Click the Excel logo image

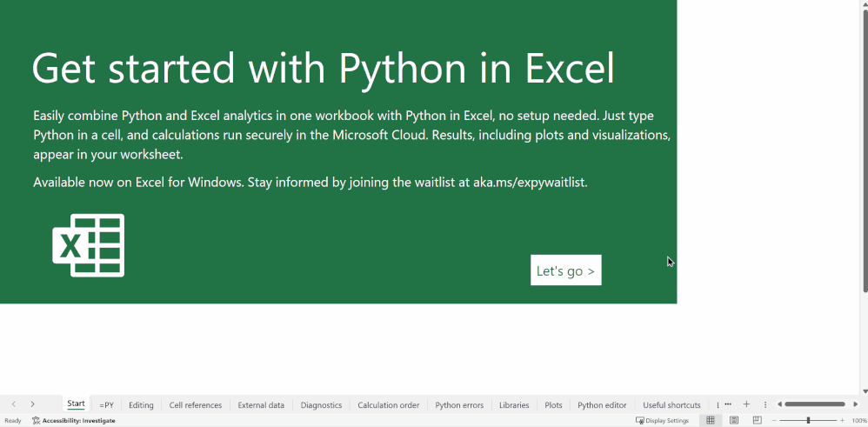tap(89, 245)
